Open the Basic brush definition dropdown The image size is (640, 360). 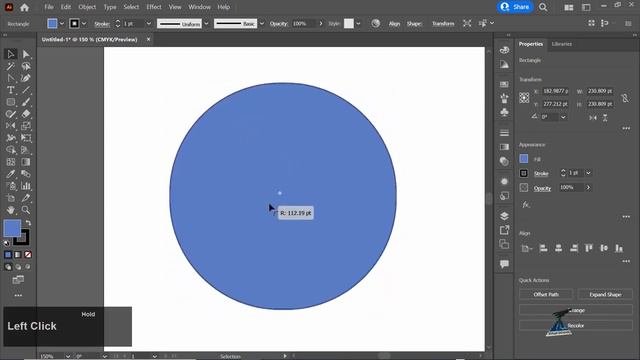[262, 24]
